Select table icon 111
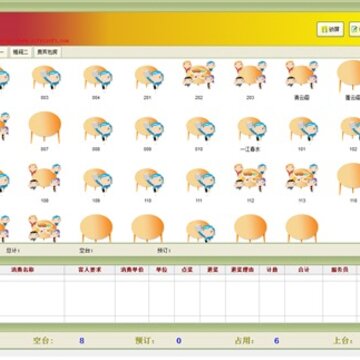 pos(200,180)
